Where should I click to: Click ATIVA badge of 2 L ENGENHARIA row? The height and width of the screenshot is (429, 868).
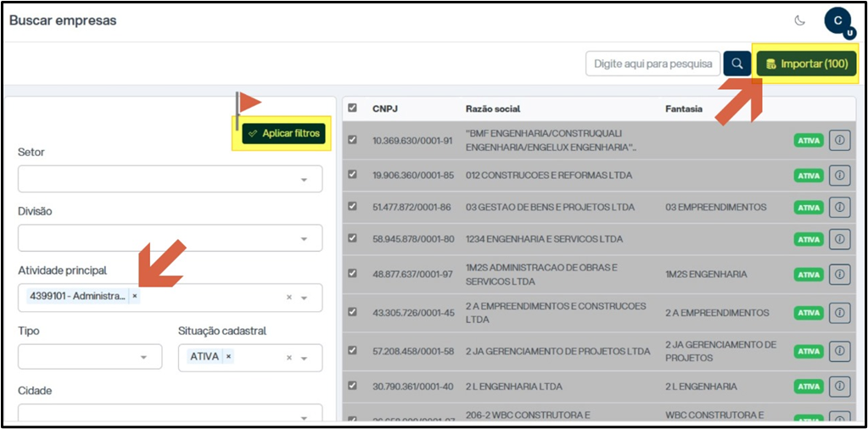tap(809, 387)
